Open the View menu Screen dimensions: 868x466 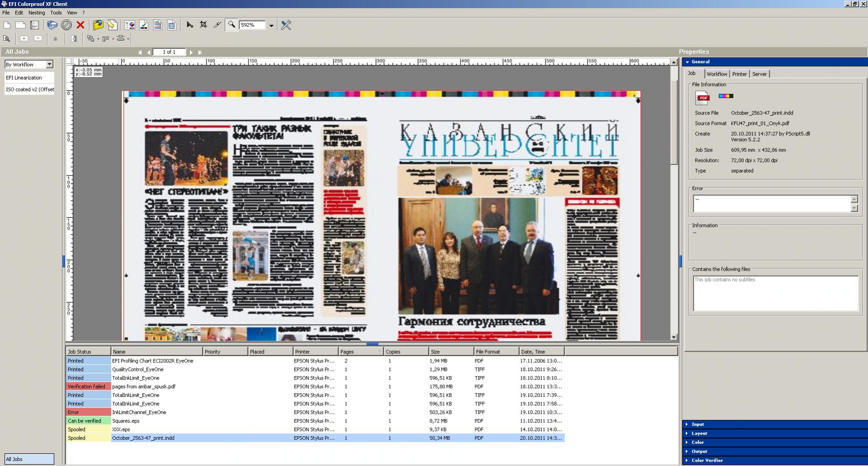tap(72, 13)
